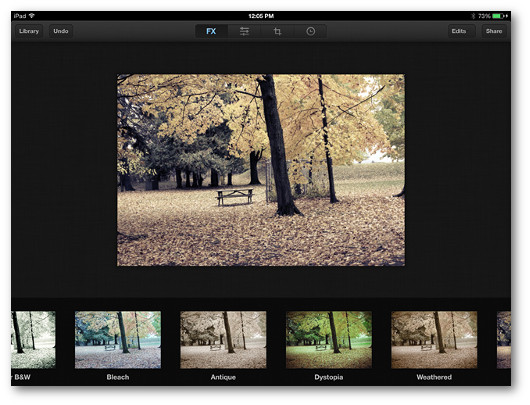Screen dimensions: 530x405
Task: Open the history clock icon
Action: [x=311, y=31]
